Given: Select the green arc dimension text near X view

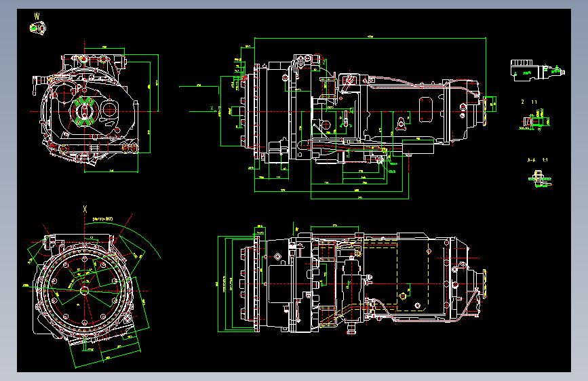Looking at the screenshot, I should pos(102,219).
